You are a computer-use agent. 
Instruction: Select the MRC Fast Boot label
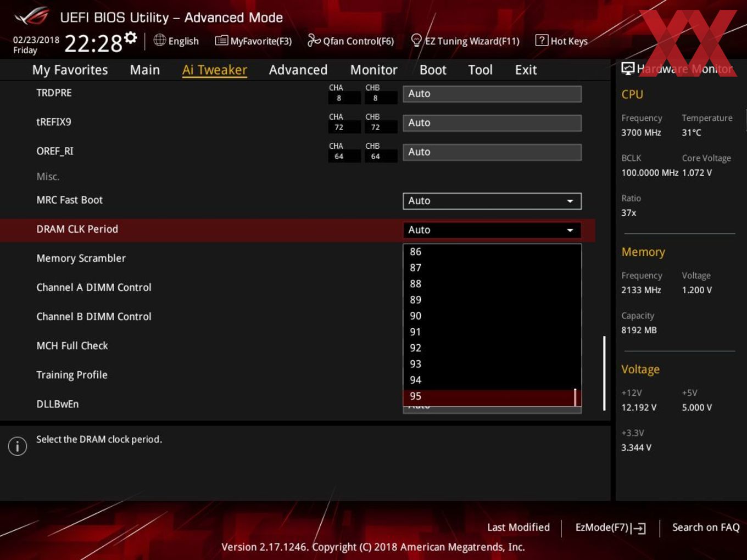click(69, 200)
